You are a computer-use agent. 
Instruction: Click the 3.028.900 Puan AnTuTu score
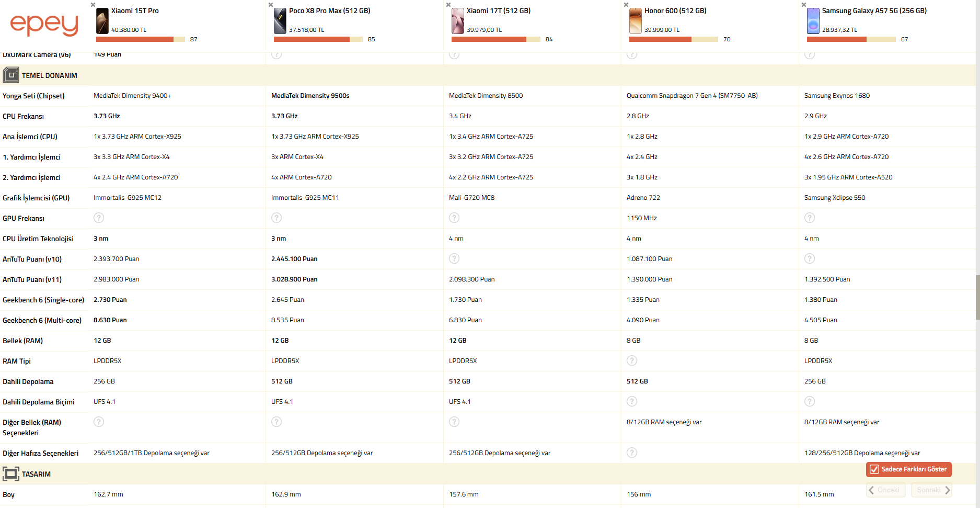click(294, 279)
